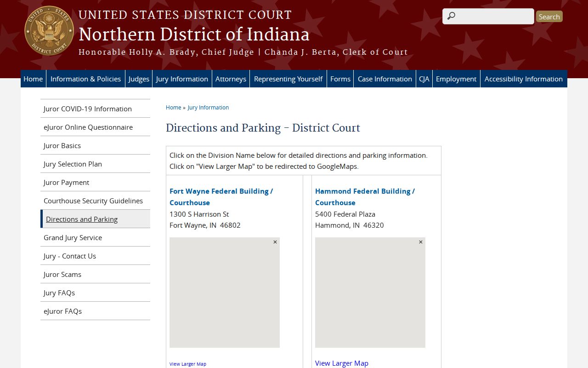
Task: Open Juror Scams sidebar link
Action: (95, 274)
